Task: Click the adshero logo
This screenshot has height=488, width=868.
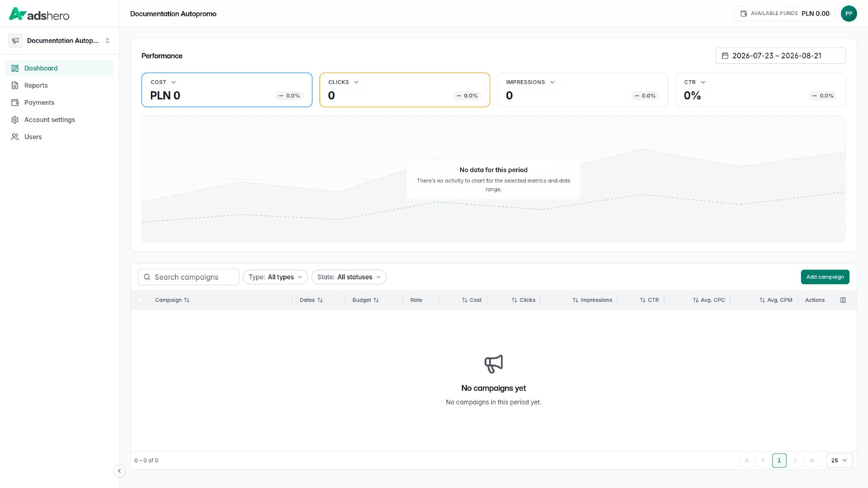Action: point(39,14)
